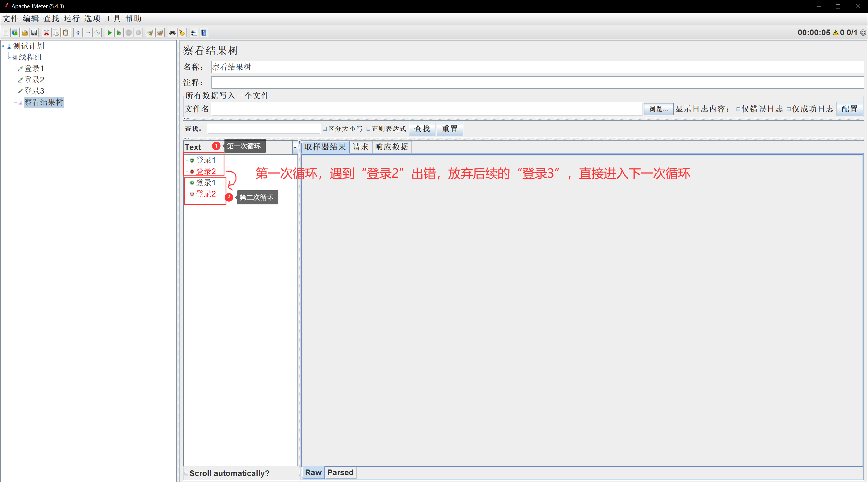Collapse the 线程组 tree node
Screen dimensions: 868x483
[x=9, y=58]
